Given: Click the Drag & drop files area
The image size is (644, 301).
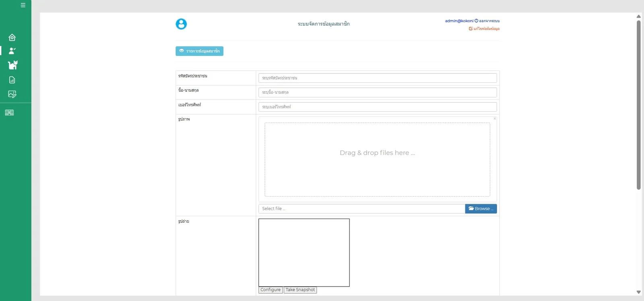Looking at the screenshot, I should point(378,160).
